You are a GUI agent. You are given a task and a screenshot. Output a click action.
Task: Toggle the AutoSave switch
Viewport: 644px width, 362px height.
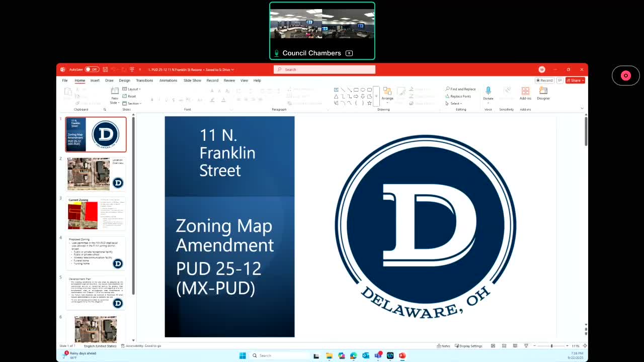(92, 69)
